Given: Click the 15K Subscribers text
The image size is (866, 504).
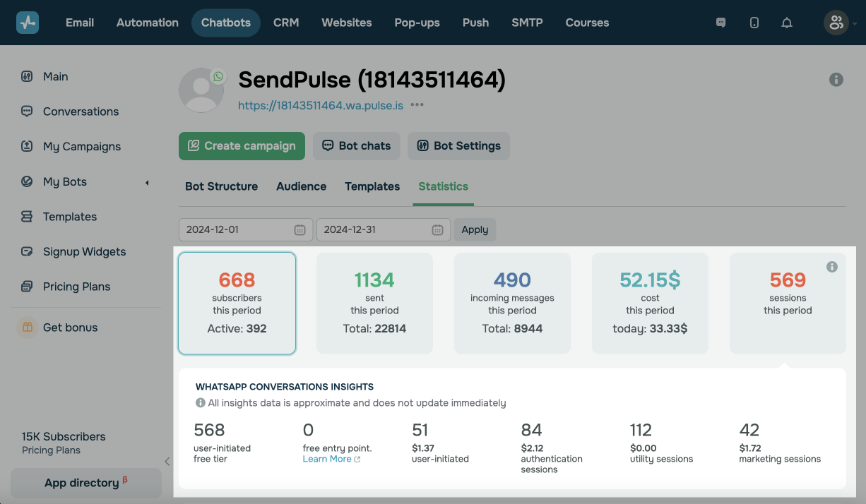Looking at the screenshot, I should click(x=64, y=436).
